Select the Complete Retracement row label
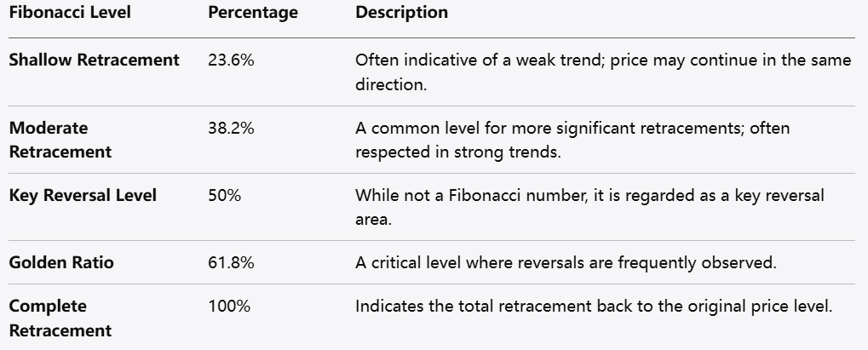 click(60, 318)
